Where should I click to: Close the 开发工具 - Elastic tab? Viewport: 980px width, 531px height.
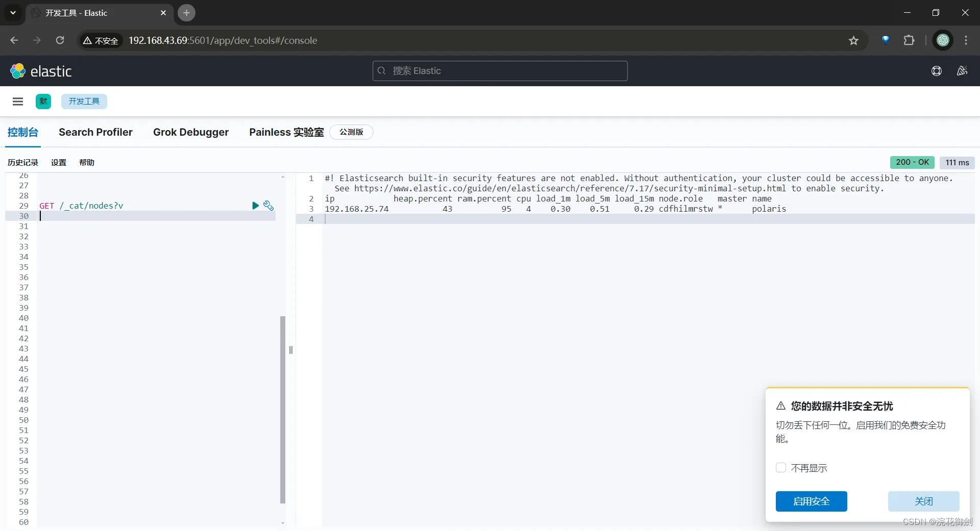pyautogui.click(x=163, y=13)
